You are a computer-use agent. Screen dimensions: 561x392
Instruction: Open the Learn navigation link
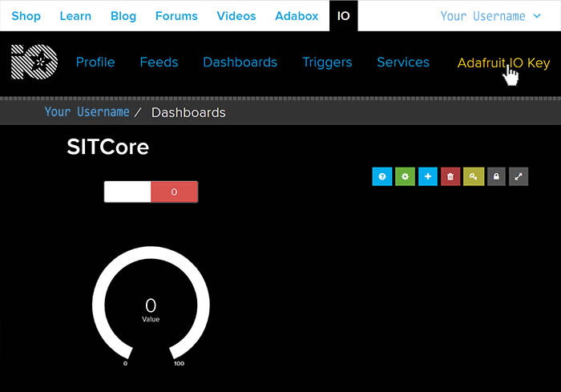tap(75, 16)
